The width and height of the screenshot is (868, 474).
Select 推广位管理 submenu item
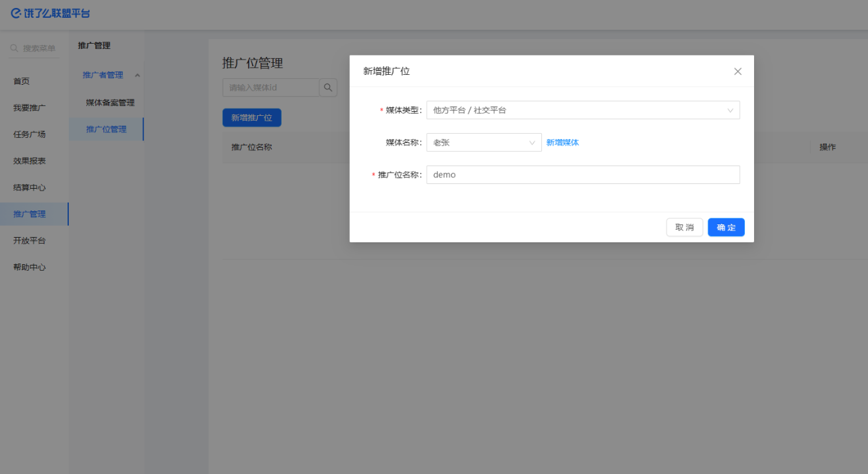[x=107, y=129]
